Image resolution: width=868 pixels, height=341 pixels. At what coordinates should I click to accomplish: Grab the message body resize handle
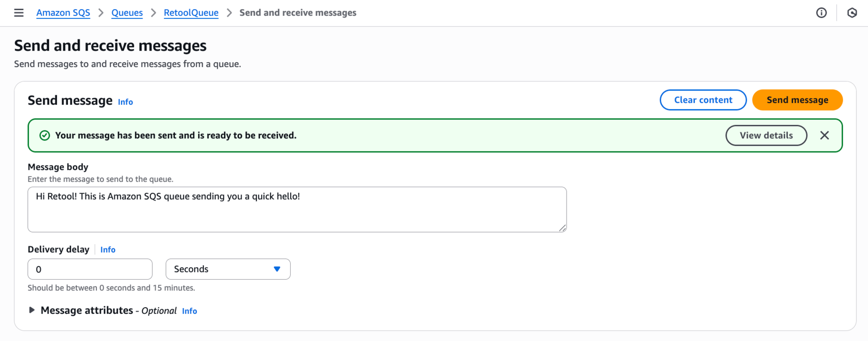click(x=562, y=228)
